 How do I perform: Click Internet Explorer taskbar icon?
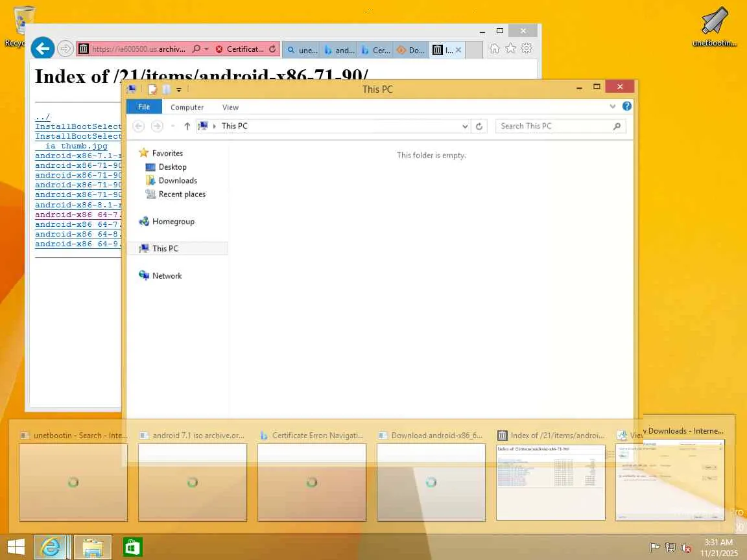point(50,547)
